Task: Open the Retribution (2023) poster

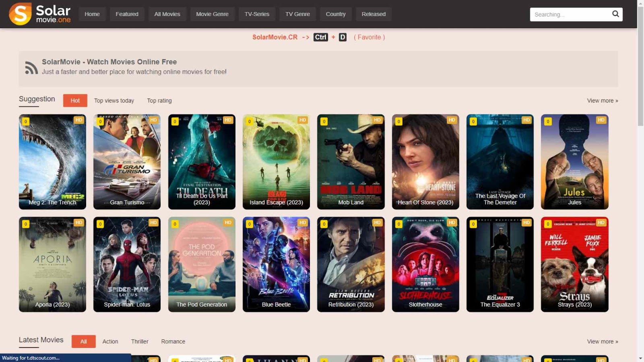Action: pos(351,264)
